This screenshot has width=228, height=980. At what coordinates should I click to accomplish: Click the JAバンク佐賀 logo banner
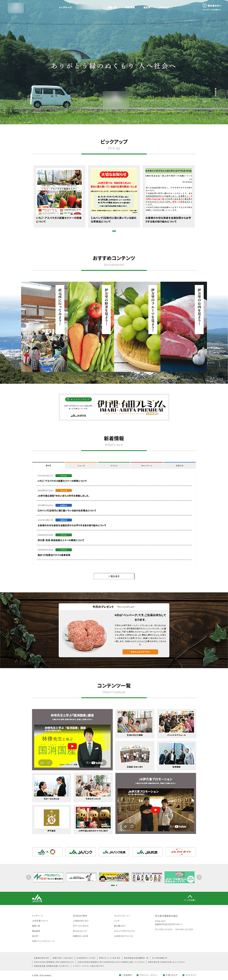(x=114, y=852)
